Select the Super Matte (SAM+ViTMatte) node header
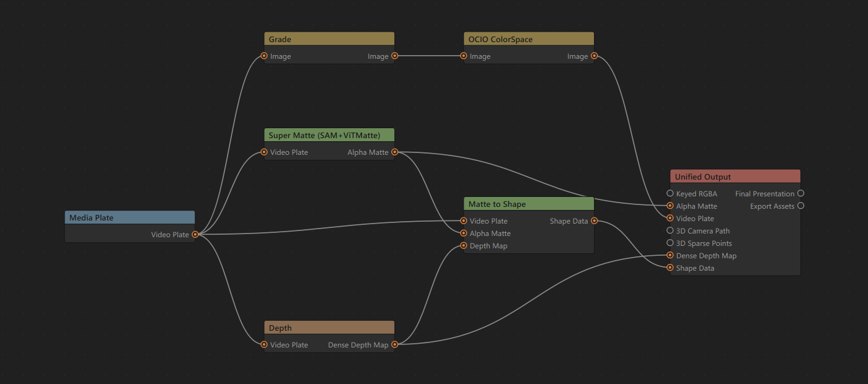The height and width of the screenshot is (384, 868). pos(329,135)
